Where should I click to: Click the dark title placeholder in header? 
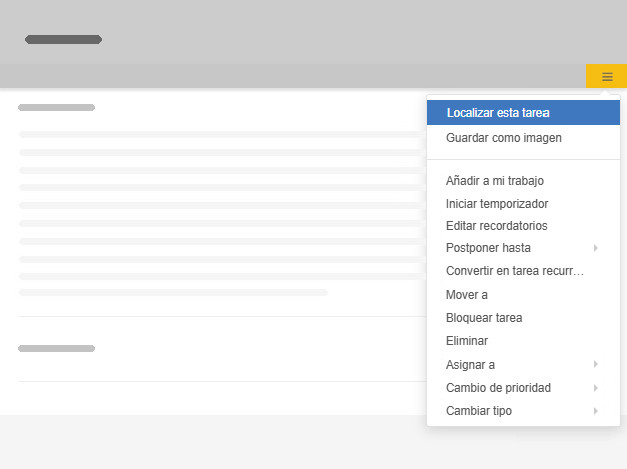(63, 40)
